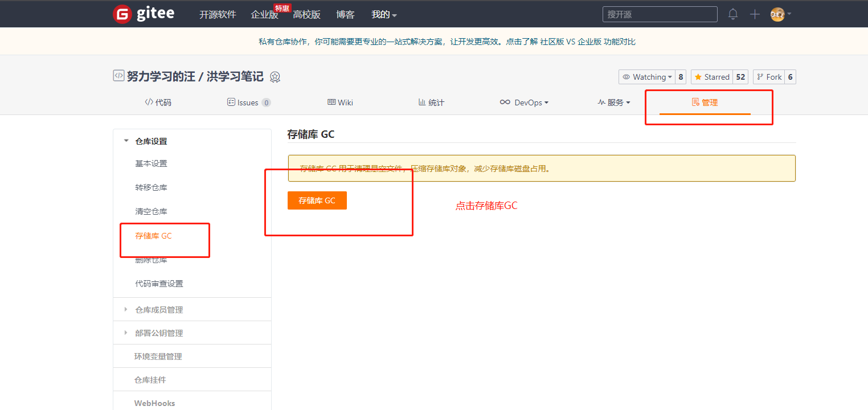
Task: Click the recommended-project badge icon beside repository name
Action: pyautogui.click(x=275, y=77)
